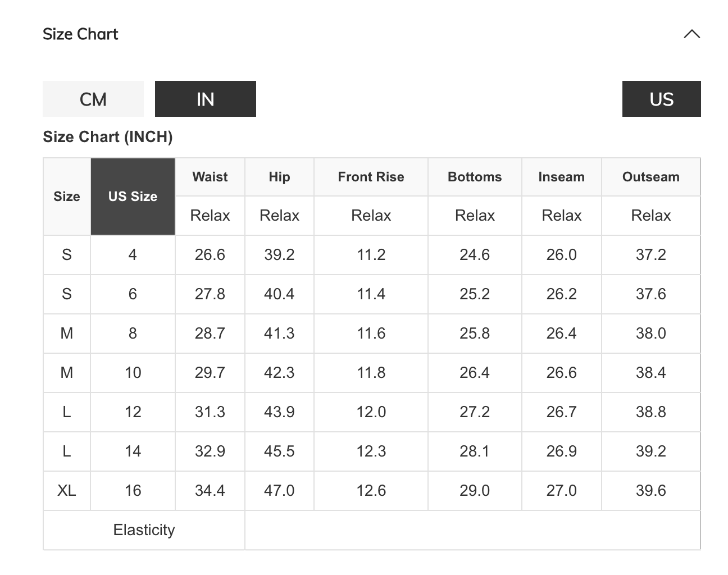Click the Bottoms column header
This screenshot has width=728, height=575.
coord(475,177)
